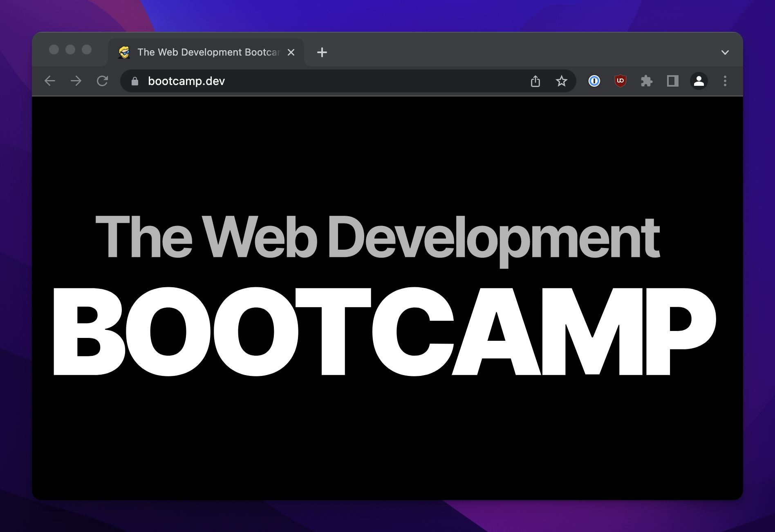Open the Chrome three-dot menu
The width and height of the screenshot is (775, 532).
[x=725, y=81]
